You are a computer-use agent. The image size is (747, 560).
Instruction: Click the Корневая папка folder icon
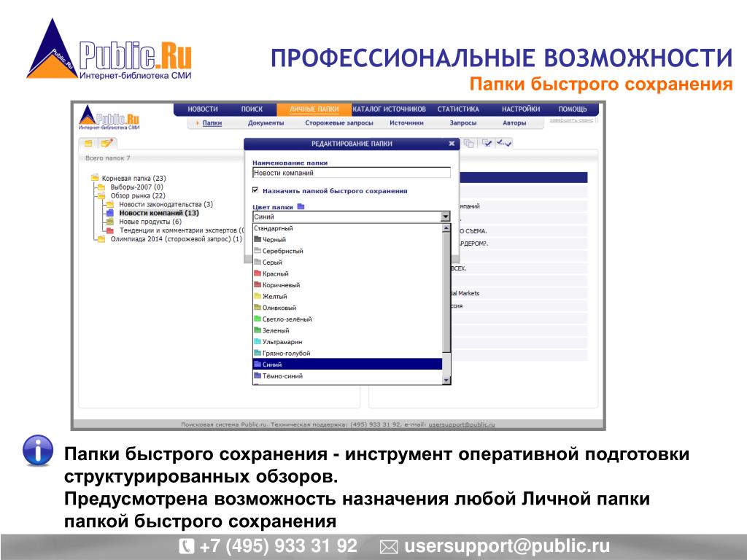pyautogui.click(x=95, y=178)
